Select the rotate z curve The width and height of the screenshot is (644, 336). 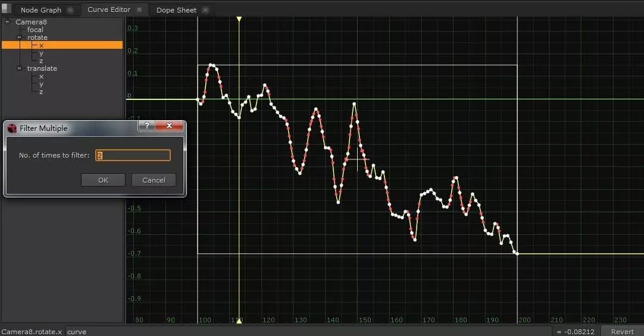coord(41,61)
